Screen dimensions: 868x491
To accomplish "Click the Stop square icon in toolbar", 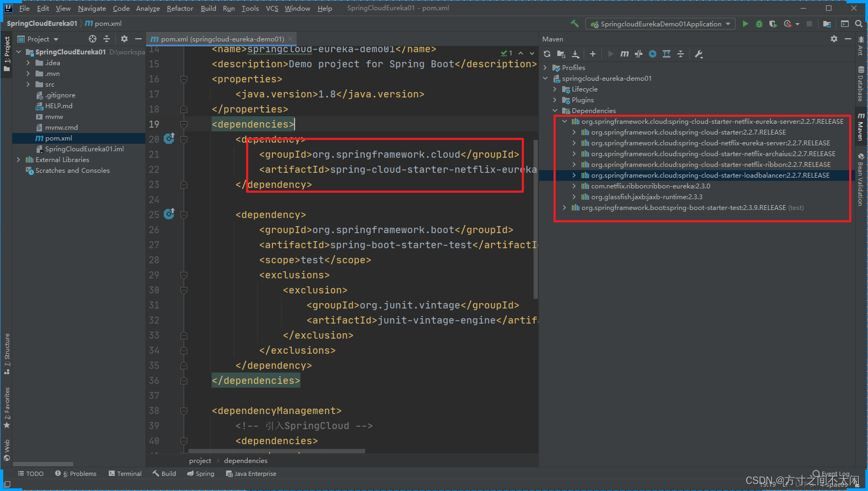I will (809, 24).
